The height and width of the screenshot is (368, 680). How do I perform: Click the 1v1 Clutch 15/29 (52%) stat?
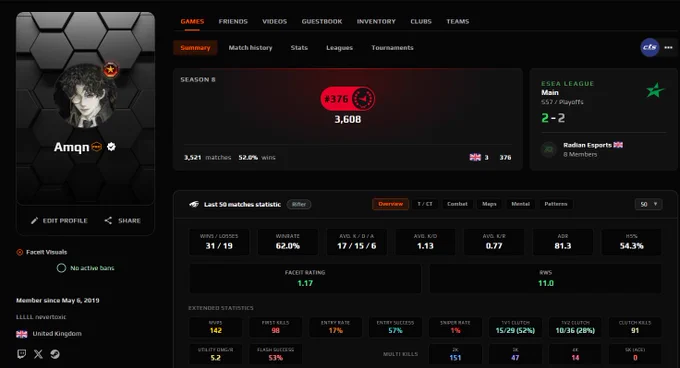tap(515, 327)
